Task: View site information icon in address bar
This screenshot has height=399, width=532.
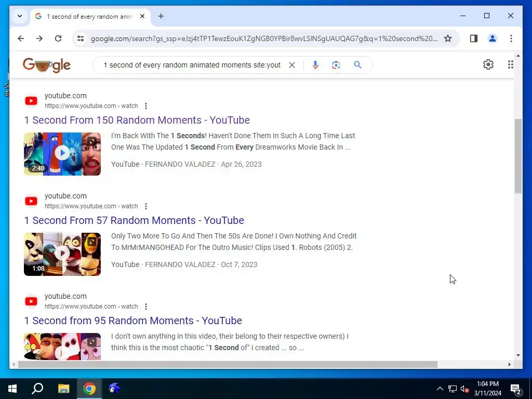Action: coord(81,38)
